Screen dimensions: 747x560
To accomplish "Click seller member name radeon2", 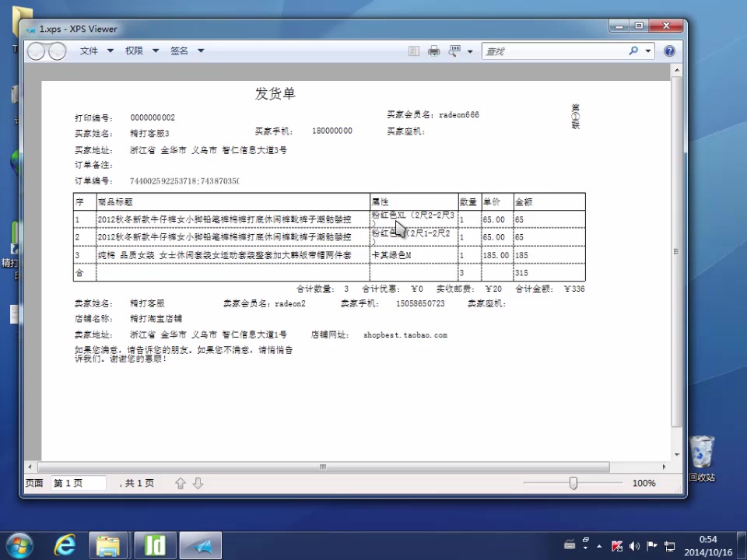I will pyautogui.click(x=290, y=303).
